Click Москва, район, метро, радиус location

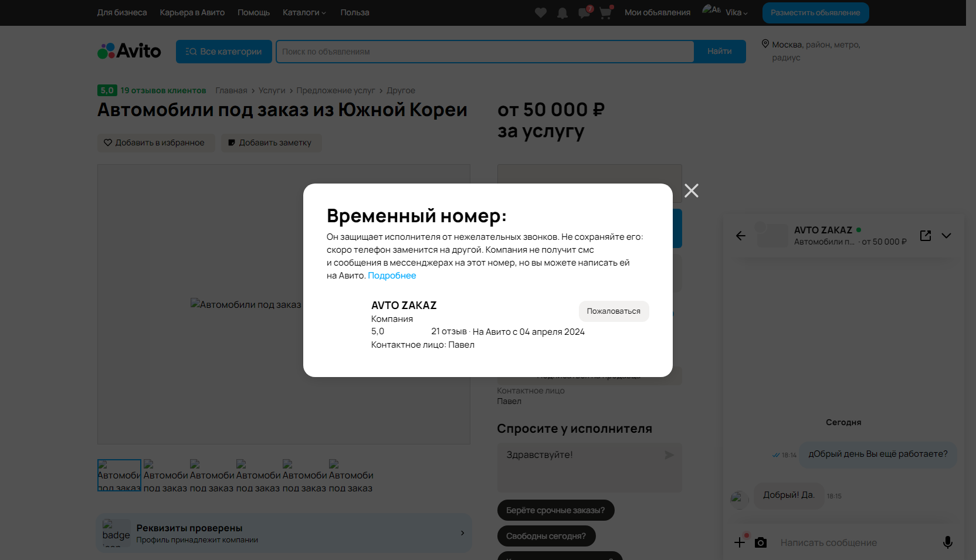coord(816,51)
